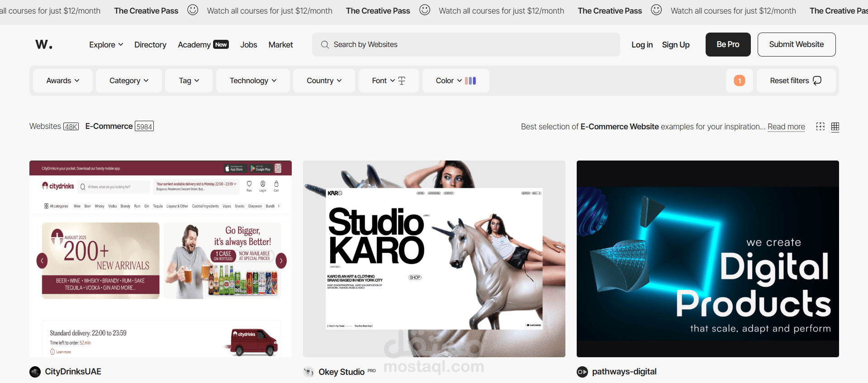Open the Studio KARO website thumbnail
The width and height of the screenshot is (868, 383).
tap(434, 259)
